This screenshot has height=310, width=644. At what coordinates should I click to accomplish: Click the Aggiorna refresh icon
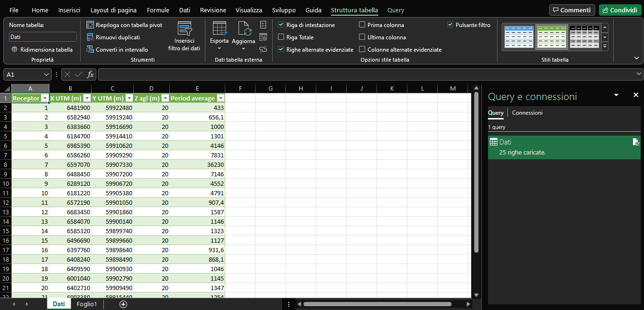tap(244, 29)
